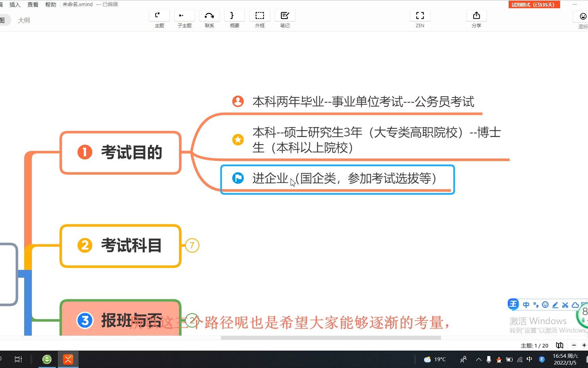Open the 19°C weather widget
This screenshot has height=368, width=588.
click(435, 359)
